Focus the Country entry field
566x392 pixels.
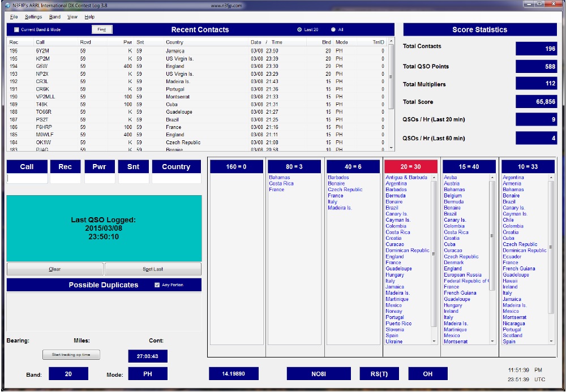point(177,179)
